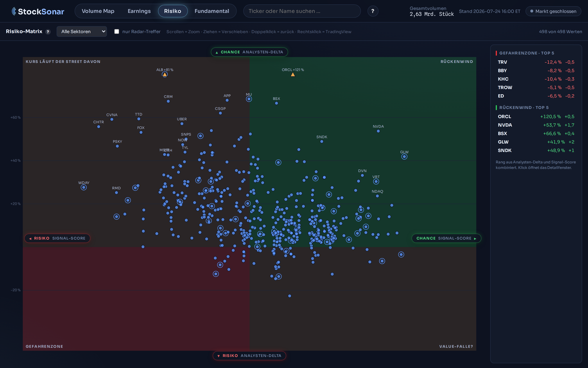Select the APP data point

pos(227,100)
